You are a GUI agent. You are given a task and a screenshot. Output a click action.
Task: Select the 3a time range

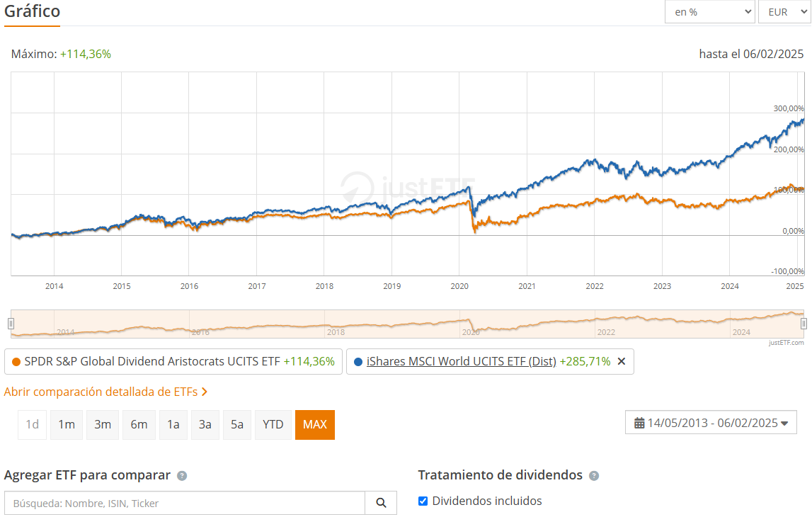pos(205,425)
